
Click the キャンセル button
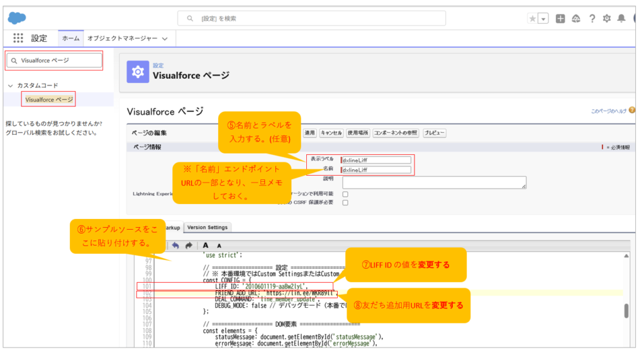pos(331,133)
